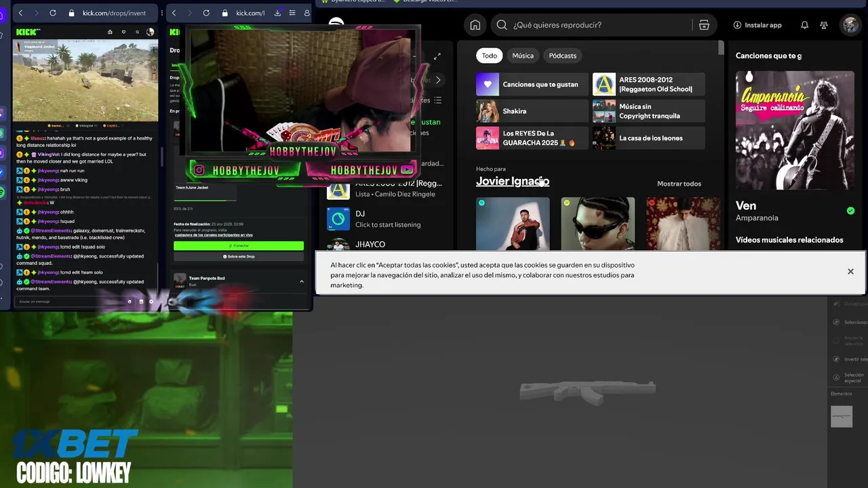Click Sobre este Drop button
Screen dimensions: 868x488
pos(239,257)
